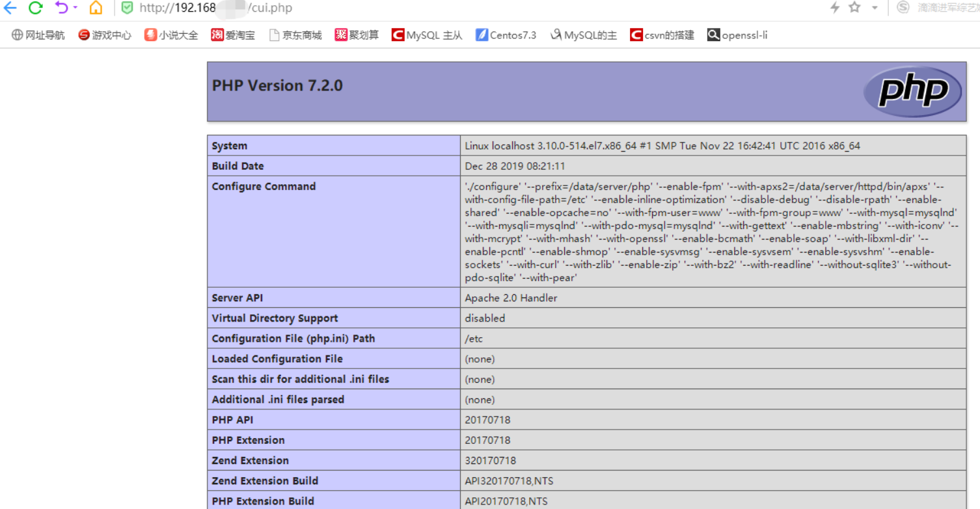Click the 20170718 value beside PHP Extension

[x=487, y=440]
